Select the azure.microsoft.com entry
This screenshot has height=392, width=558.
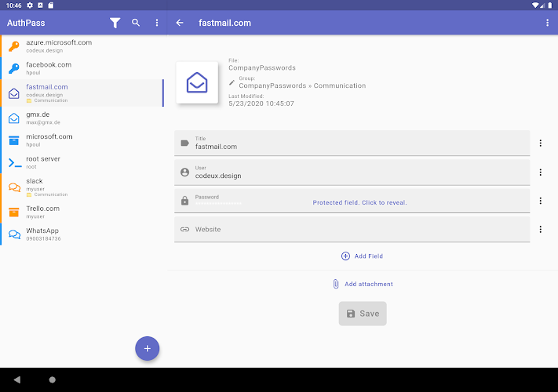point(82,46)
